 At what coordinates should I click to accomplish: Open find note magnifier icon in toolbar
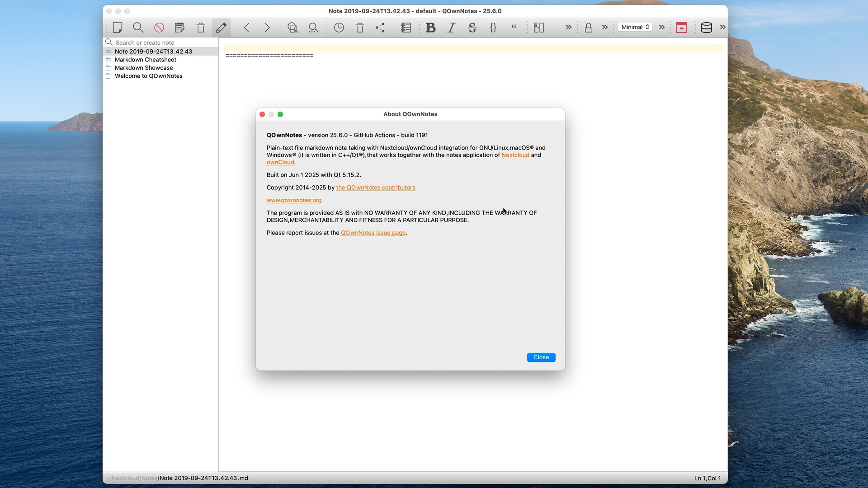pyautogui.click(x=138, y=28)
